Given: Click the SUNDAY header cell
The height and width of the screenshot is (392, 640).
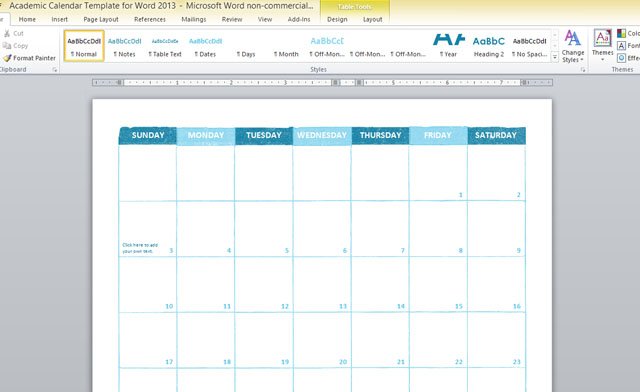Looking at the screenshot, I should click(x=148, y=136).
